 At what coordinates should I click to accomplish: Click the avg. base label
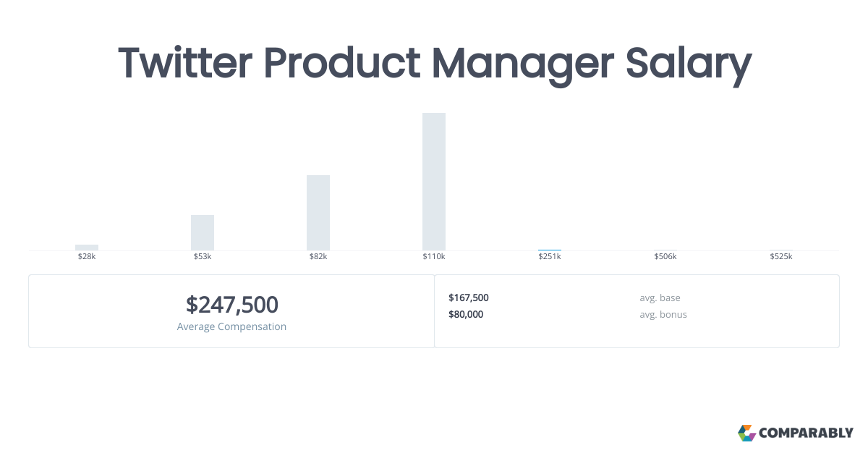click(660, 297)
